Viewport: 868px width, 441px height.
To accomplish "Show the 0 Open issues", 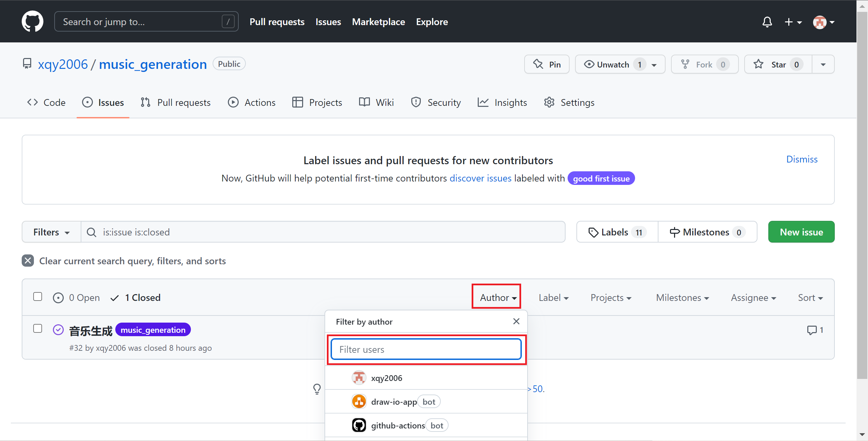I will pyautogui.click(x=76, y=298).
